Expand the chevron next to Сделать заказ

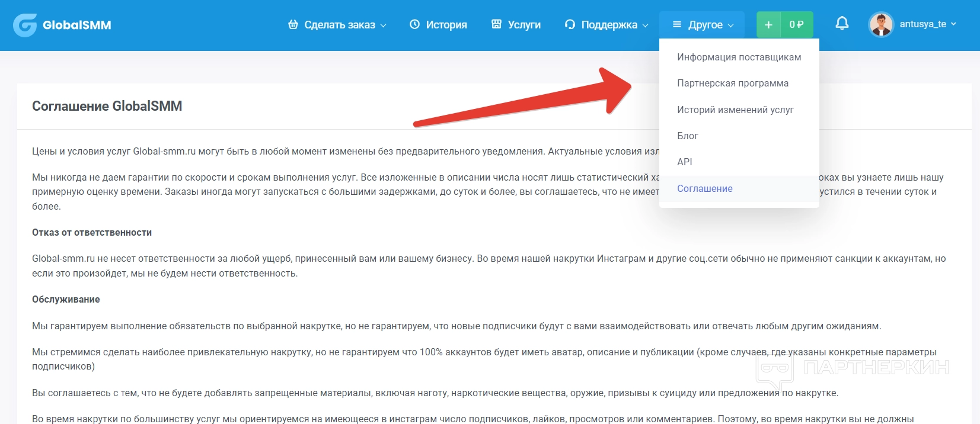coord(383,25)
